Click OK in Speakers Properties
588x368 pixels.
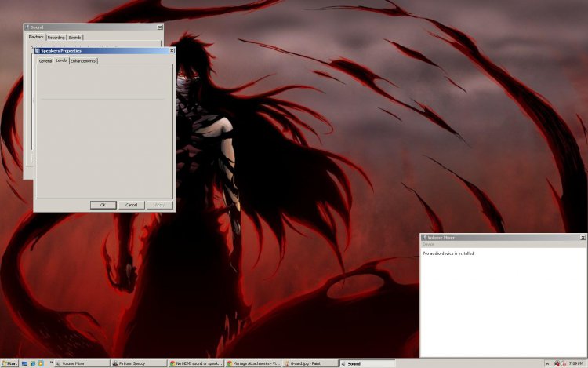[103, 205]
